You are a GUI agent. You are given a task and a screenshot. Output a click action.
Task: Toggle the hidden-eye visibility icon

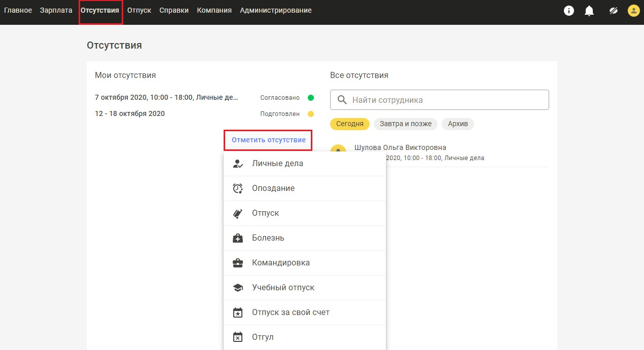[x=614, y=11]
